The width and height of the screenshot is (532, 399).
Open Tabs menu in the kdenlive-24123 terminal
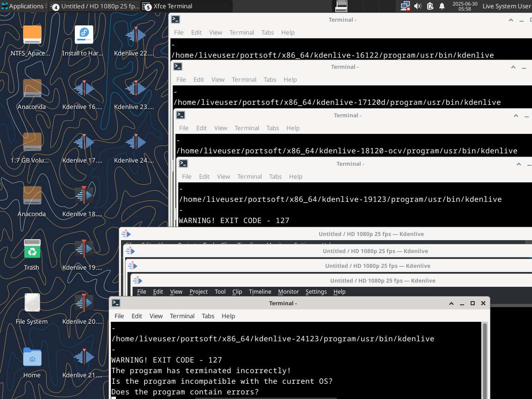point(208,316)
